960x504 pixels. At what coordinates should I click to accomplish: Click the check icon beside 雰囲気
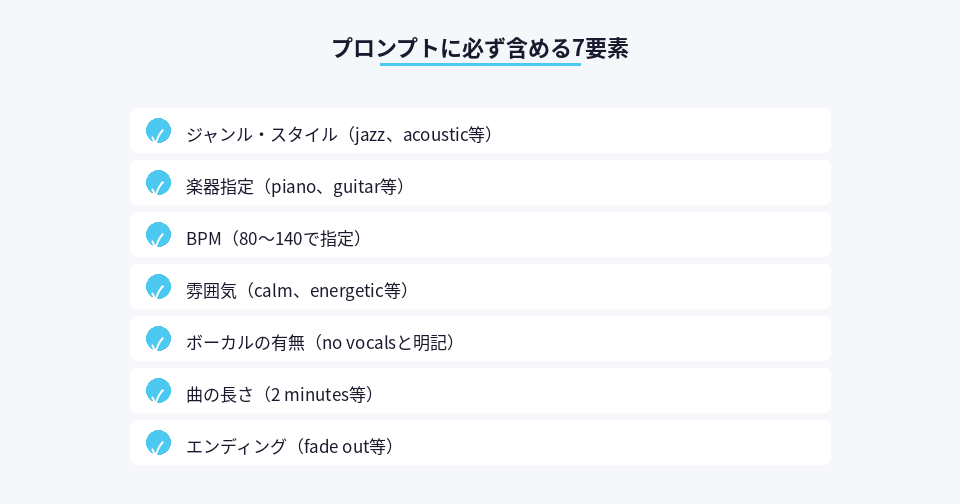point(158,287)
